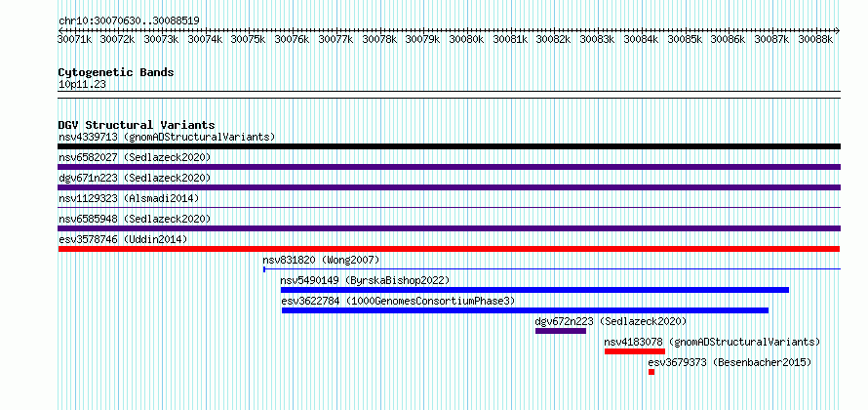Click the 30080k ruler tick label
Viewport: 868px width, 410px height.
click(x=466, y=39)
